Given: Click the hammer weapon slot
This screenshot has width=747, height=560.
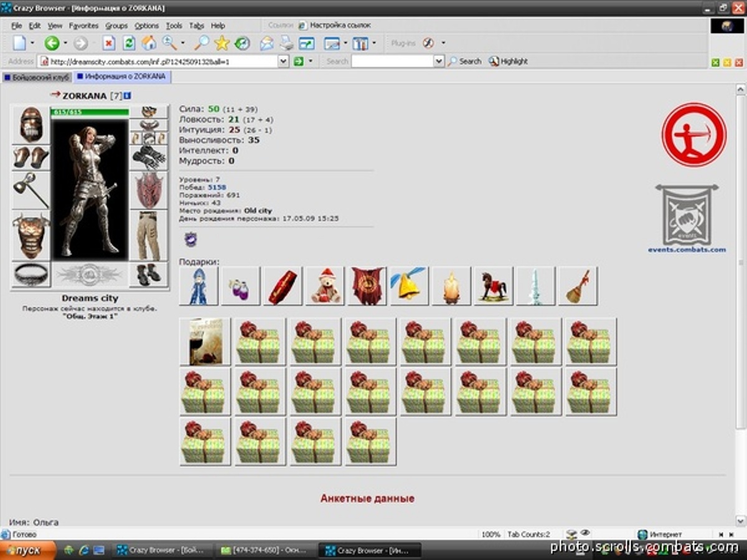Looking at the screenshot, I should click(31, 190).
